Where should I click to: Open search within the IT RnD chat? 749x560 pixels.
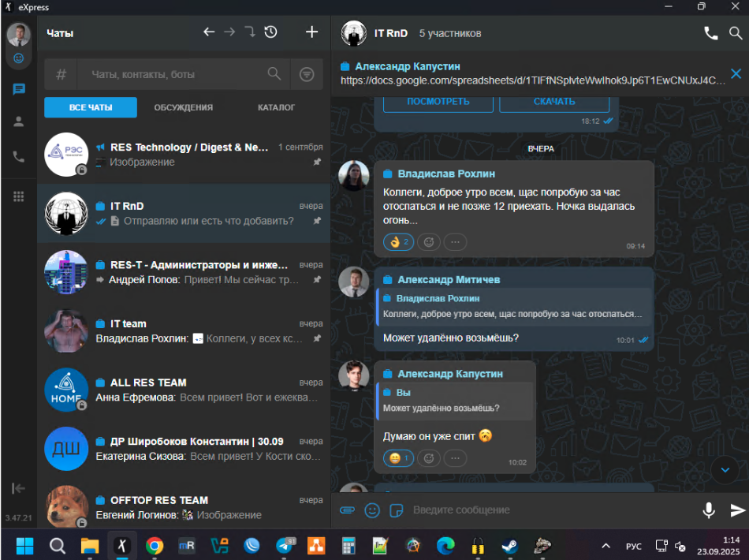click(x=735, y=33)
